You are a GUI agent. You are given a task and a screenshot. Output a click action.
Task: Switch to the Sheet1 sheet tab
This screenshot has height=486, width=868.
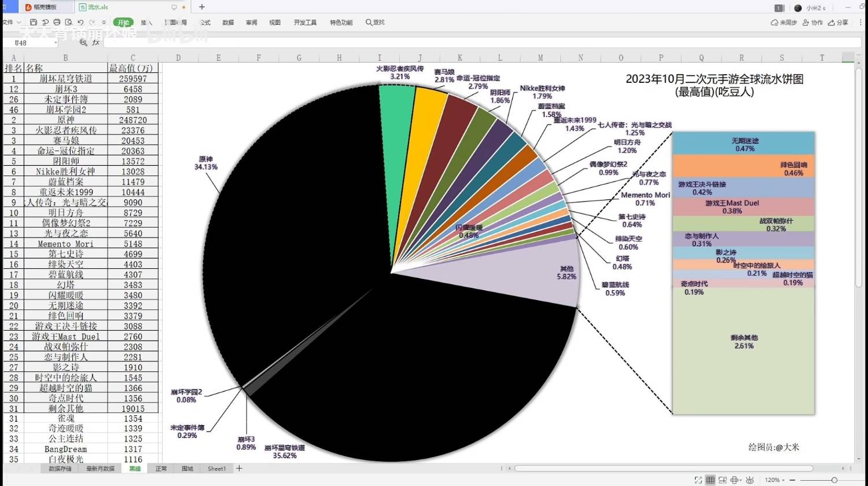(216, 469)
